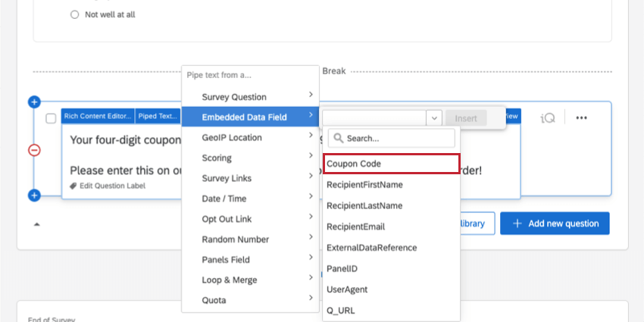Focus the embedded data Search field
Image resolution: width=644 pixels, height=322 pixels.
[398, 139]
